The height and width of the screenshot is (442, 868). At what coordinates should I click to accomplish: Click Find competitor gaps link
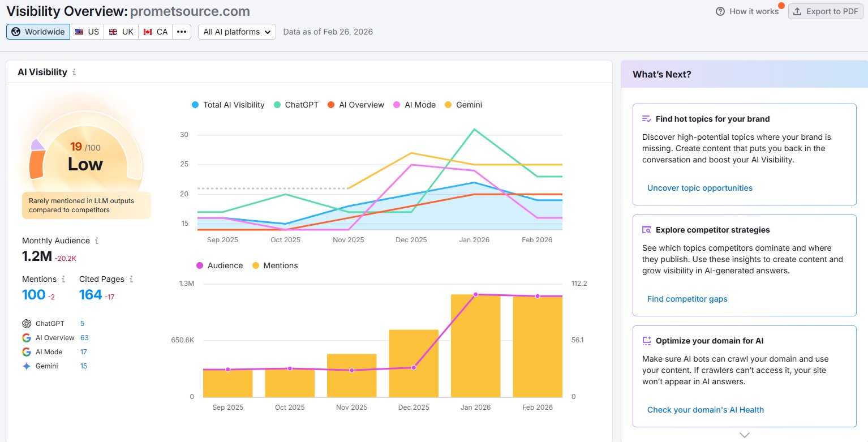pos(687,299)
